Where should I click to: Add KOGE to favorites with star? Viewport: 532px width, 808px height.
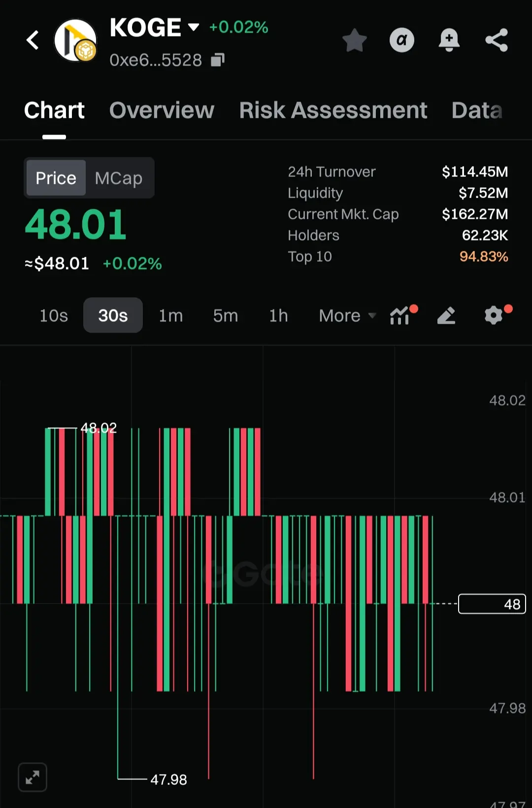355,40
